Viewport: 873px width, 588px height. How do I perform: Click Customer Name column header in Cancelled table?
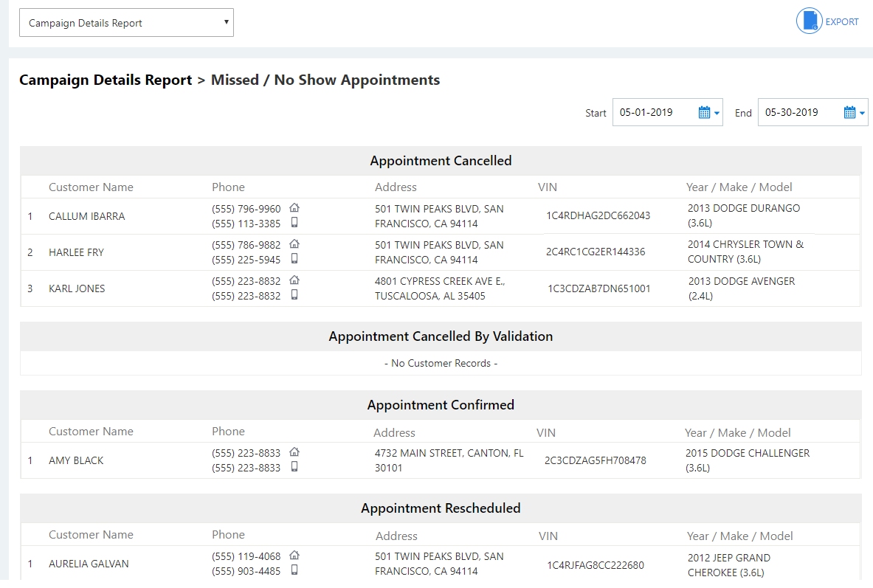coord(91,187)
